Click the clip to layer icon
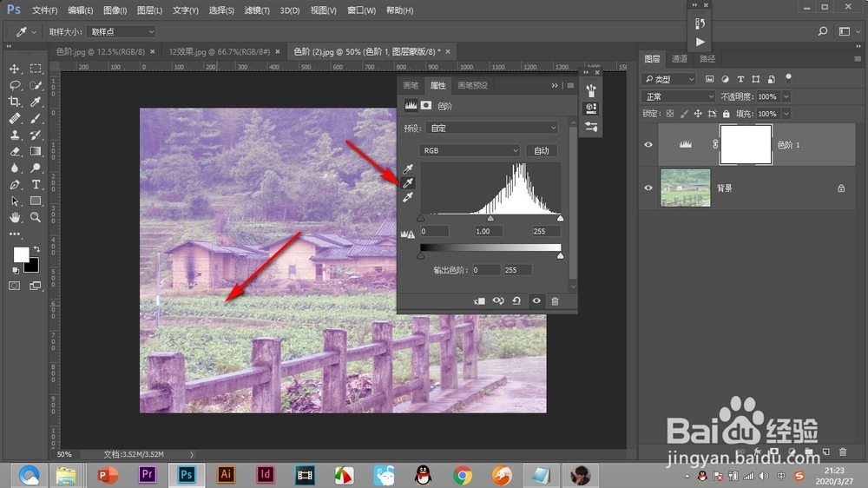Viewport: 868px width, 488px height. (479, 300)
